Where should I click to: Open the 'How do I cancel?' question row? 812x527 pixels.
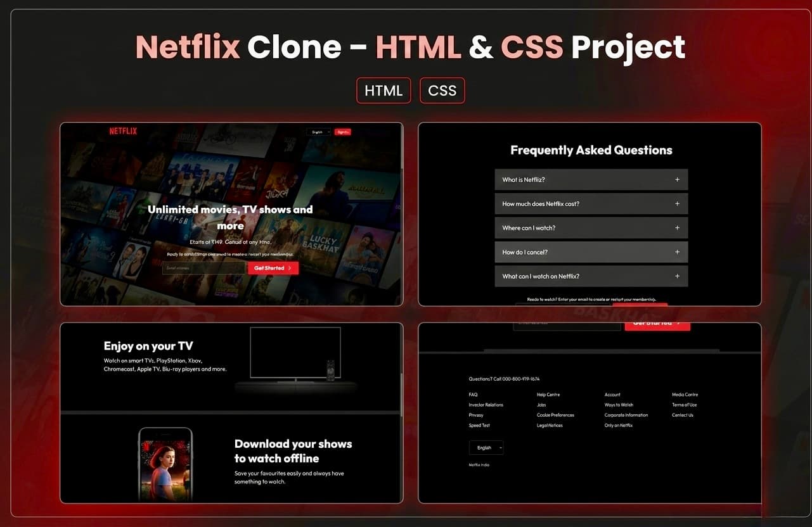[591, 252]
